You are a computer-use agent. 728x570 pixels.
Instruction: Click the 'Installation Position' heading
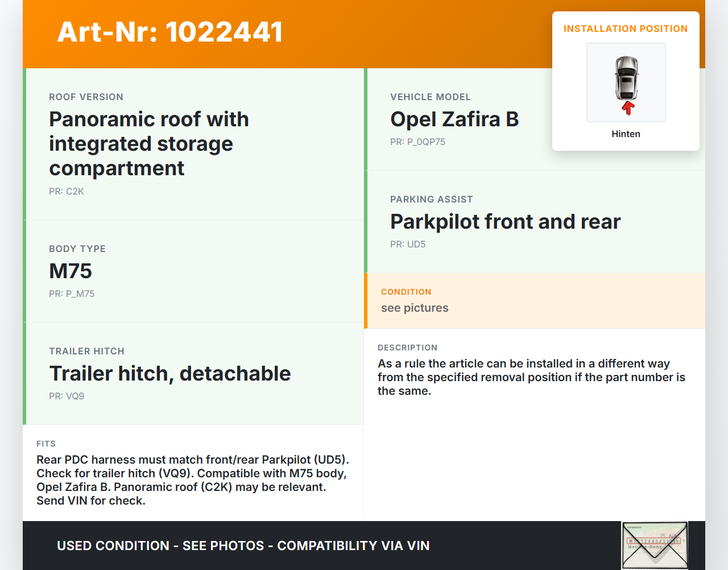pyautogui.click(x=625, y=29)
